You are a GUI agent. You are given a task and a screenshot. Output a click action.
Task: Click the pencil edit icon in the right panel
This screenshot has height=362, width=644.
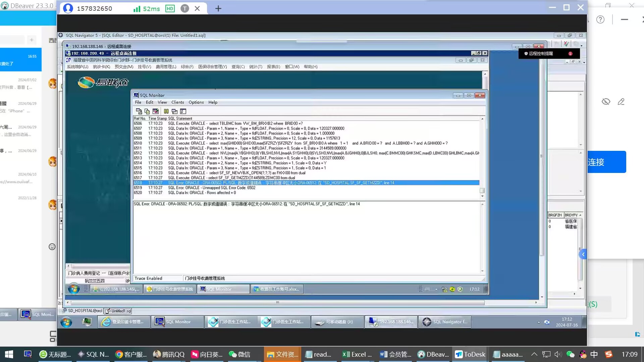click(x=621, y=102)
